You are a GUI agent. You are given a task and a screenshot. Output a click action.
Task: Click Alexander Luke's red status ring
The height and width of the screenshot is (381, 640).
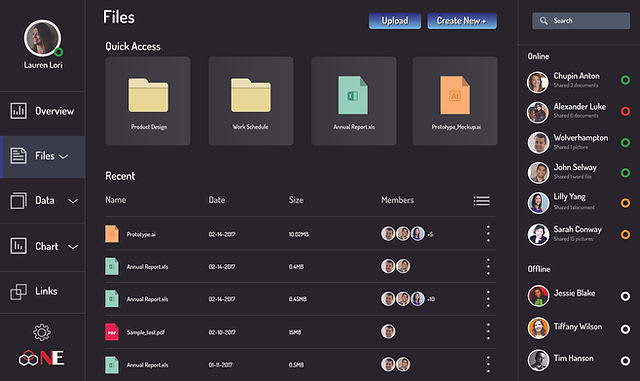625,111
